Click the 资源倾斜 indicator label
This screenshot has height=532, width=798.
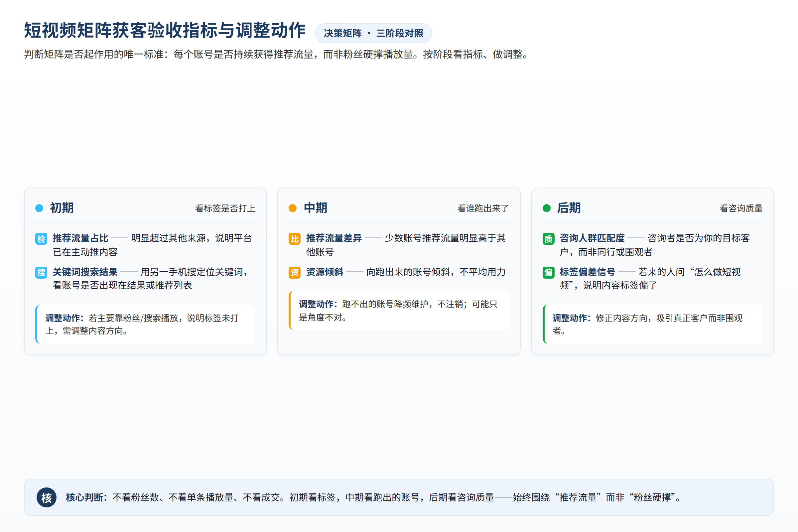point(325,272)
